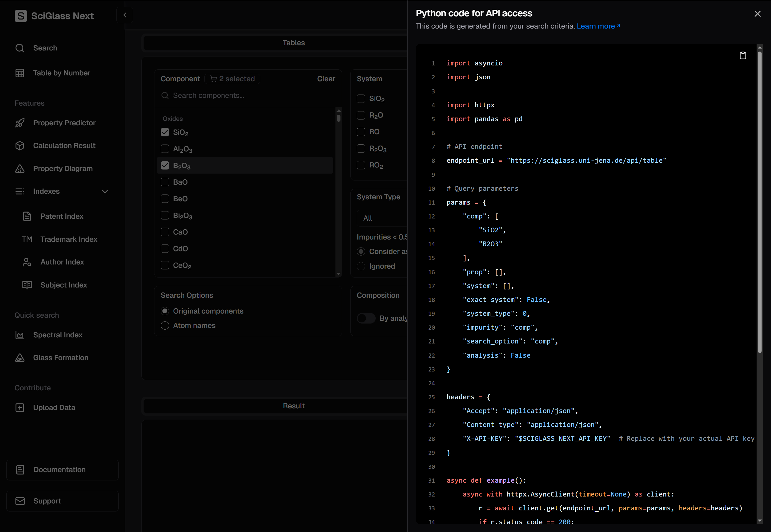Open the Patent Index menu item
Screen dimensions: 771x532
coord(62,216)
